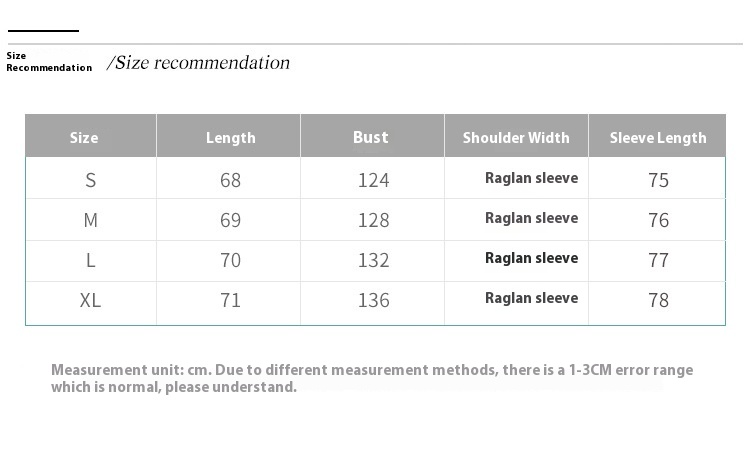Select the M size cell

tap(91, 220)
